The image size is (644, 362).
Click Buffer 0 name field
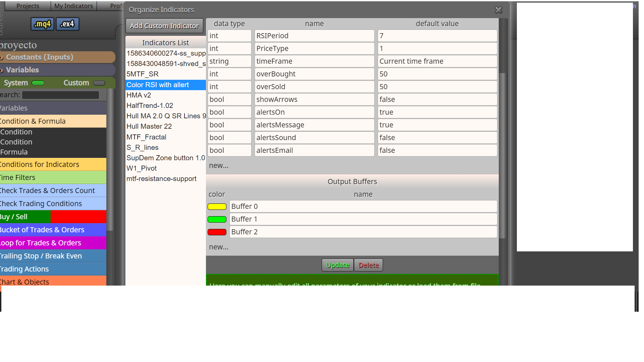coord(363,206)
